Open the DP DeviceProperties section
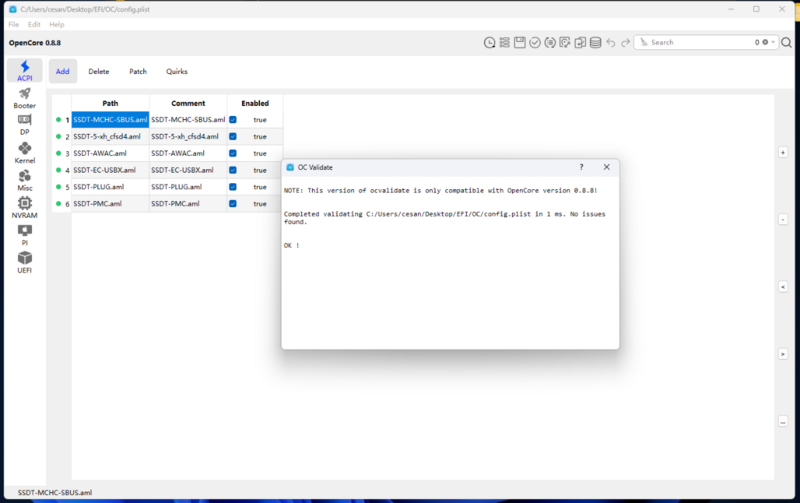 click(24, 125)
